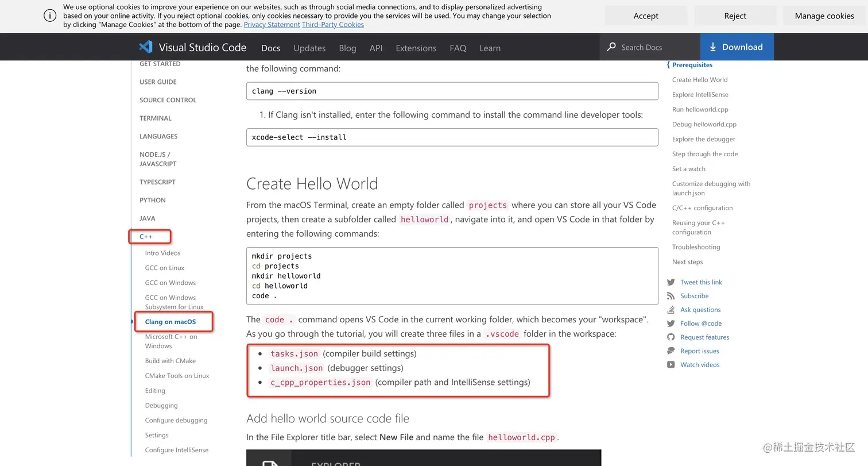Jump to Set a watch section

tap(689, 169)
